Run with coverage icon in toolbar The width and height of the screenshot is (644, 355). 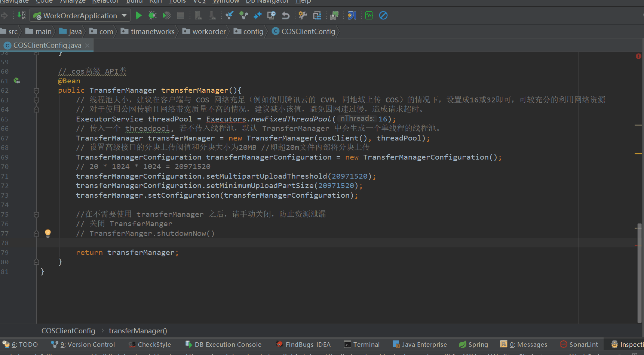[166, 16]
